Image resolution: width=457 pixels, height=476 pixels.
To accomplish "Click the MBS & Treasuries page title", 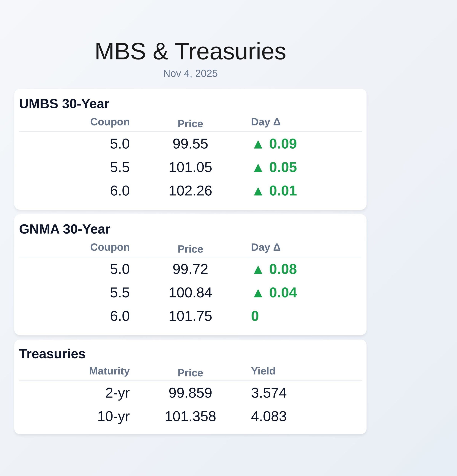I will point(190,51).
